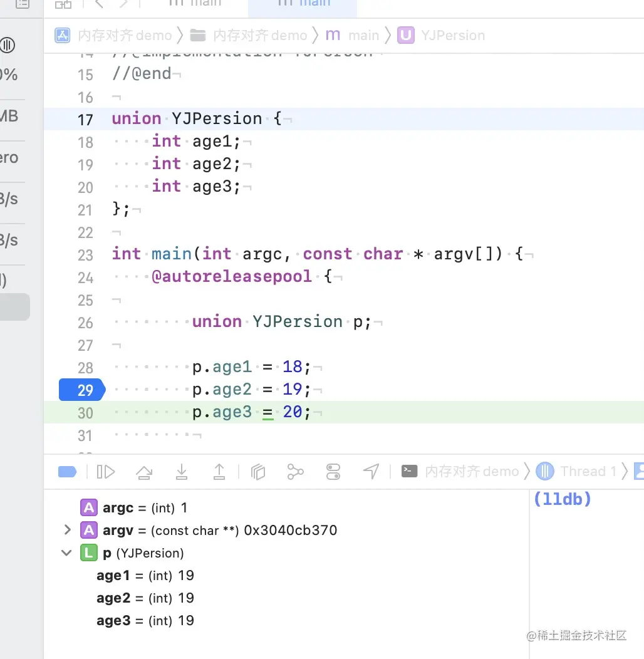
Task: Go forward with the editor forward arrow
Action: pos(123,4)
